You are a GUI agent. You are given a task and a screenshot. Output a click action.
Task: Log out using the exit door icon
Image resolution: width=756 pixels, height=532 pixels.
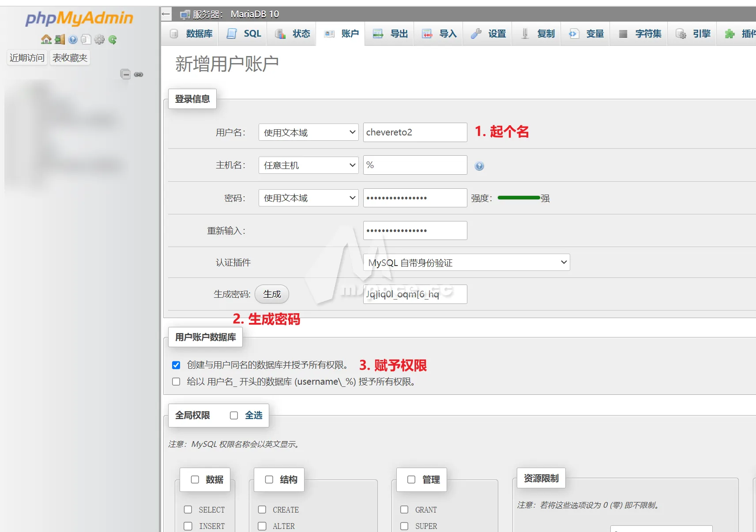point(60,40)
